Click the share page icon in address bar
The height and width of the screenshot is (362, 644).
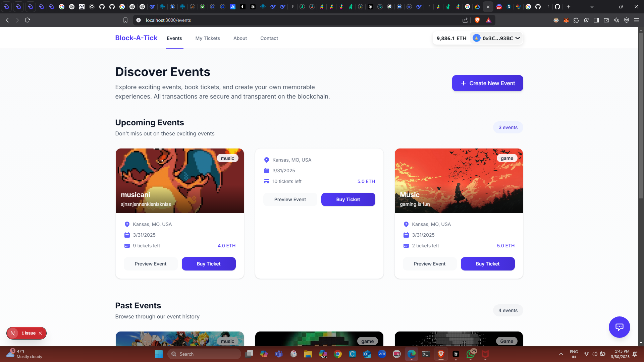(x=465, y=20)
